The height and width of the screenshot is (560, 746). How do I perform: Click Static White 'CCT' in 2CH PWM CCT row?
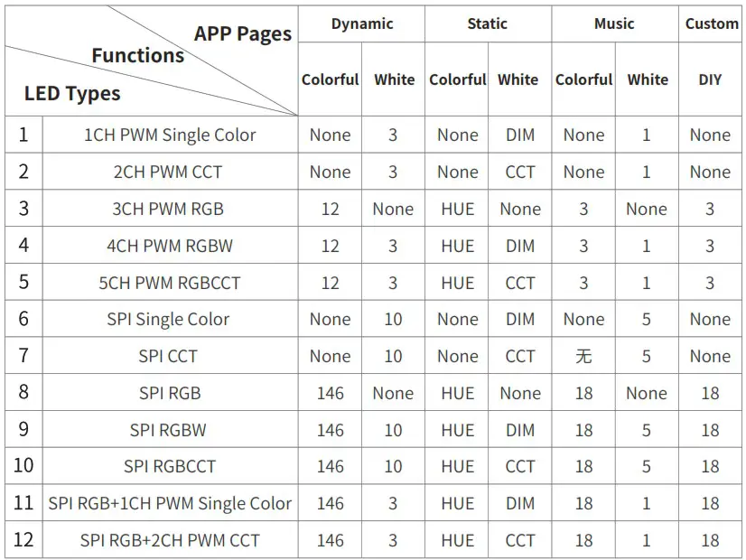[520, 172]
